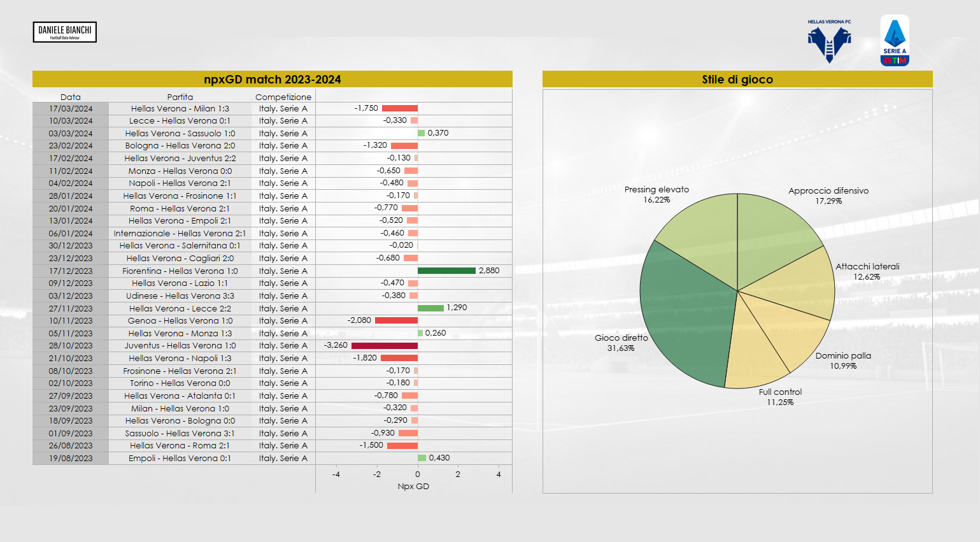Screen dimensions: 980x542
Task: Click the green 2,880 bar for Fiorentina match
Action: point(446,270)
